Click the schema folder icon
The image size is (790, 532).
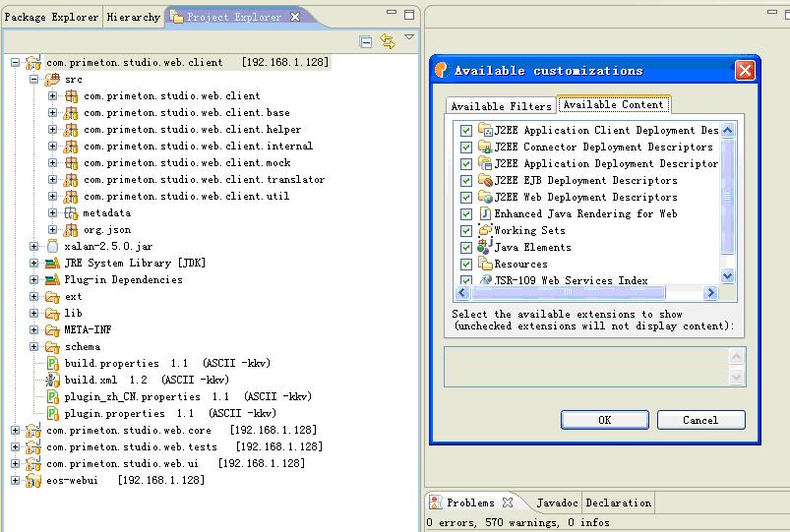tap(52, 346)
